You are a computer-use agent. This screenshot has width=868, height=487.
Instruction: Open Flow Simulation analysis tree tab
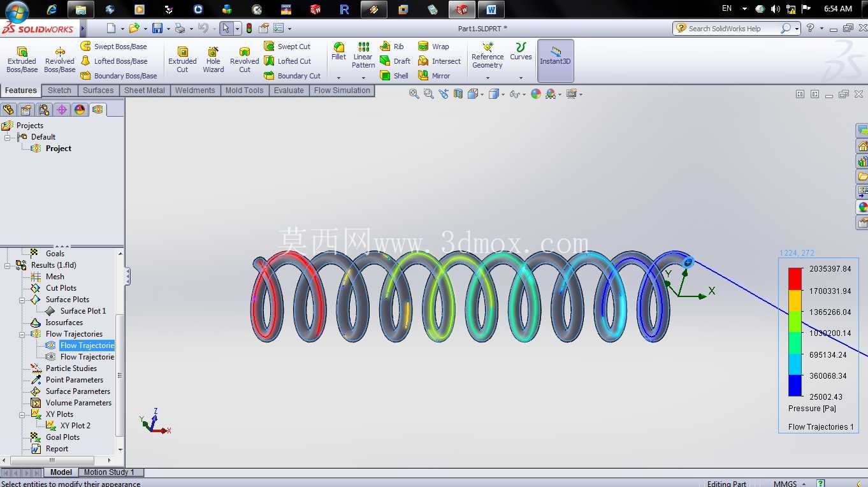[x=98, y=110]
